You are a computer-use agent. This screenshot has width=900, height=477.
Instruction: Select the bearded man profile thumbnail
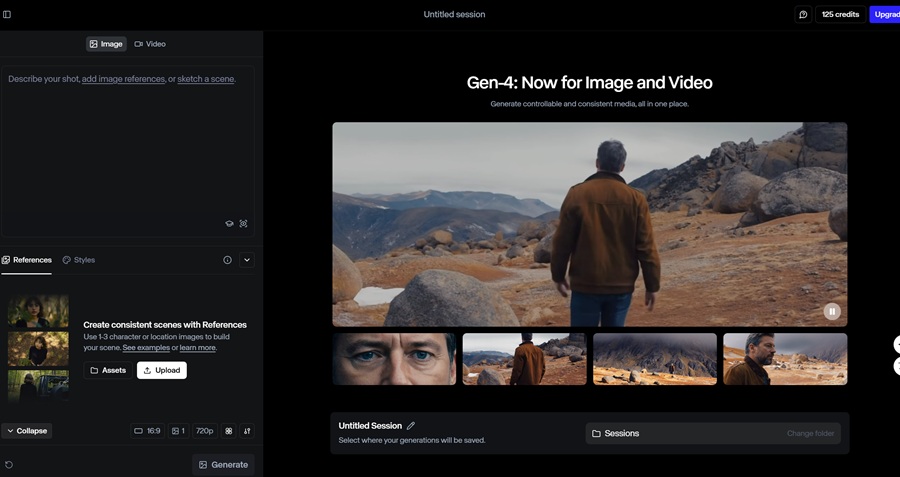[785, 359]
